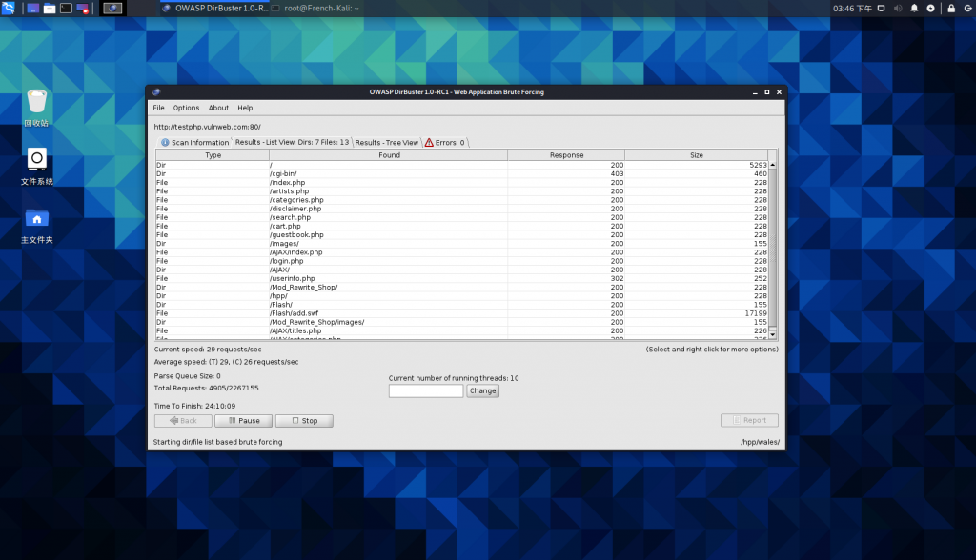Lock the screen with padlock icon

(951, 8)
